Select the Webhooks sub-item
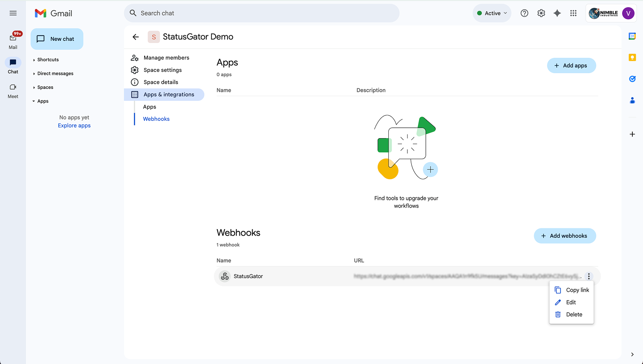The image size is (643, 364). (x=156, y=119)
